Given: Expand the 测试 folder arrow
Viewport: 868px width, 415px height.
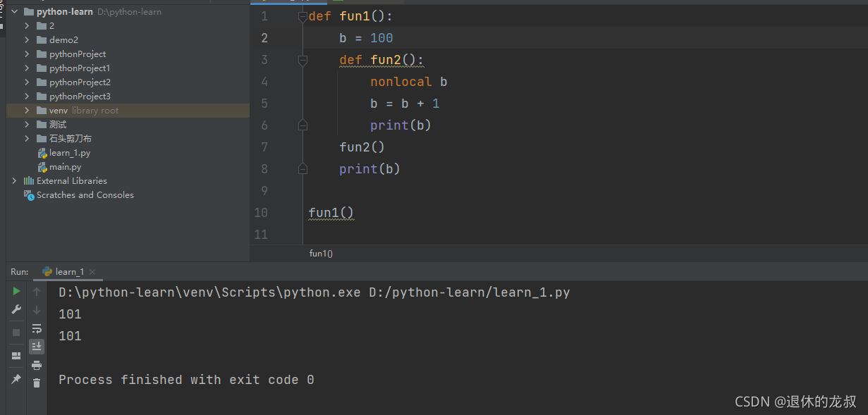Looking at the screenshot, I should pyautogui.click(x=27, y=124).
